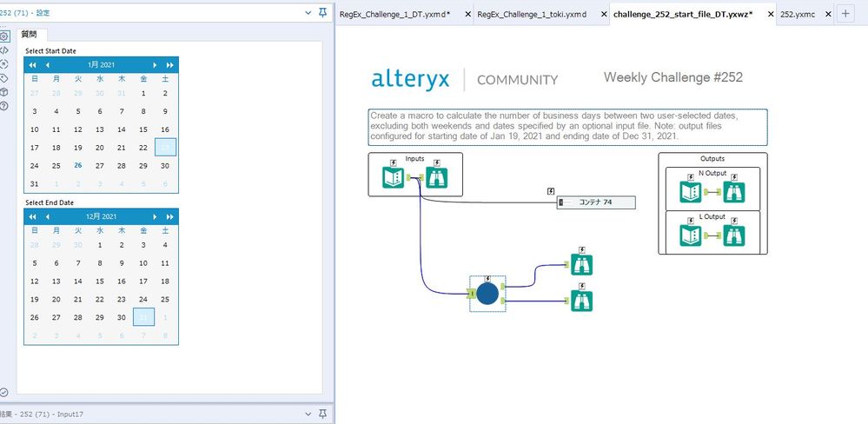This screenshot has width=868, height=424.
Task: Click the 12月 2021 month header
Action: [x=101, y=216]
